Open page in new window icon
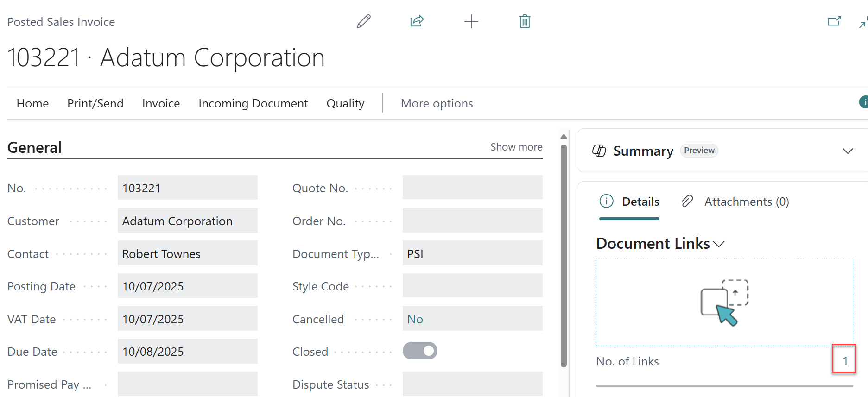This screenshot has height=397, width=868. point(834,21)
